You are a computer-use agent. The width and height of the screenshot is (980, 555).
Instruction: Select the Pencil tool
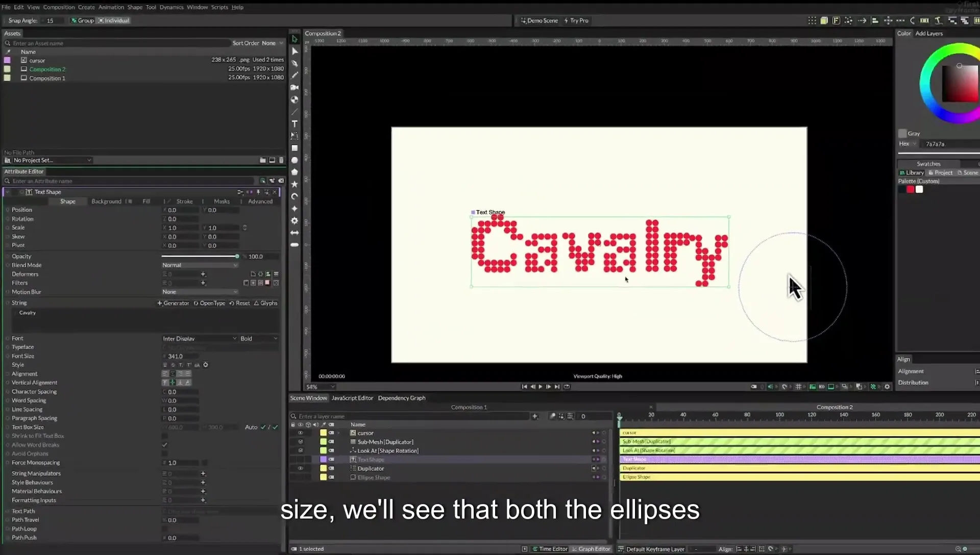[295, 75]
